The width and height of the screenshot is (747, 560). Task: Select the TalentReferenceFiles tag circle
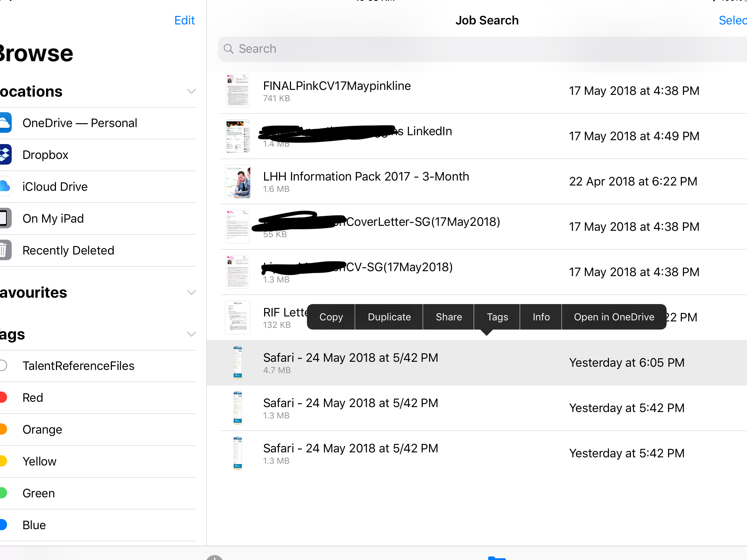click(4, 365)
